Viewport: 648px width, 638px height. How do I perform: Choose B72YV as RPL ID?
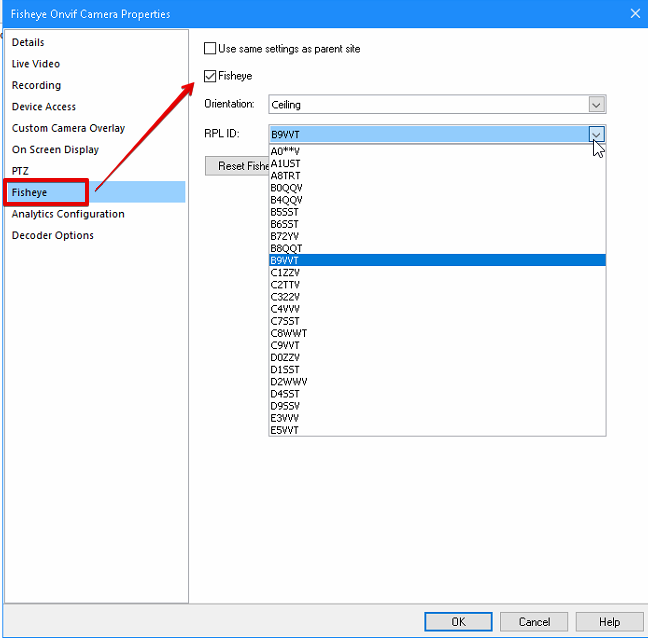point(437,236)
